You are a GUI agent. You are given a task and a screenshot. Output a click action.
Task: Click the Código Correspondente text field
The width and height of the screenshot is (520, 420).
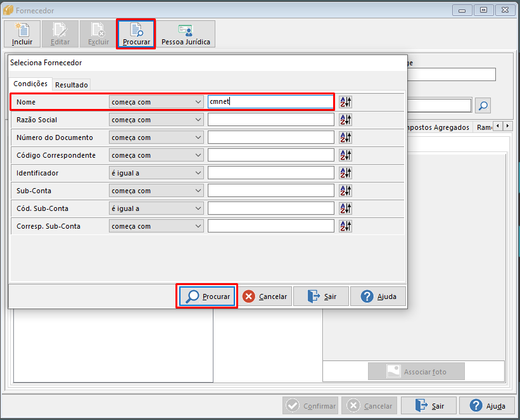point(270,155)
